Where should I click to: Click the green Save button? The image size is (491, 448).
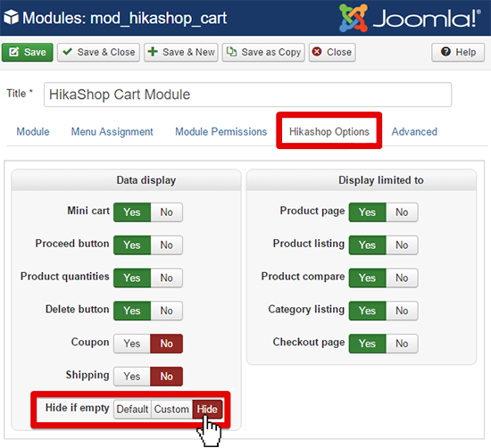[28, 52]
